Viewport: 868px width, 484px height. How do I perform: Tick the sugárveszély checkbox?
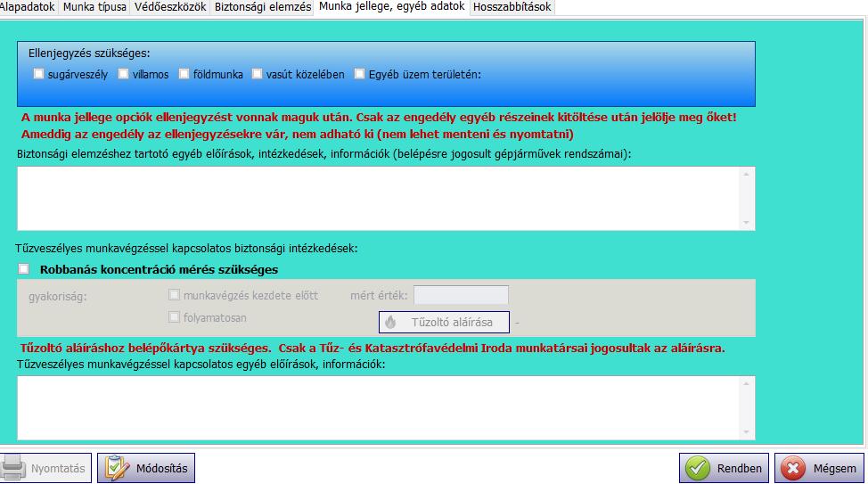tap(38, 74)
